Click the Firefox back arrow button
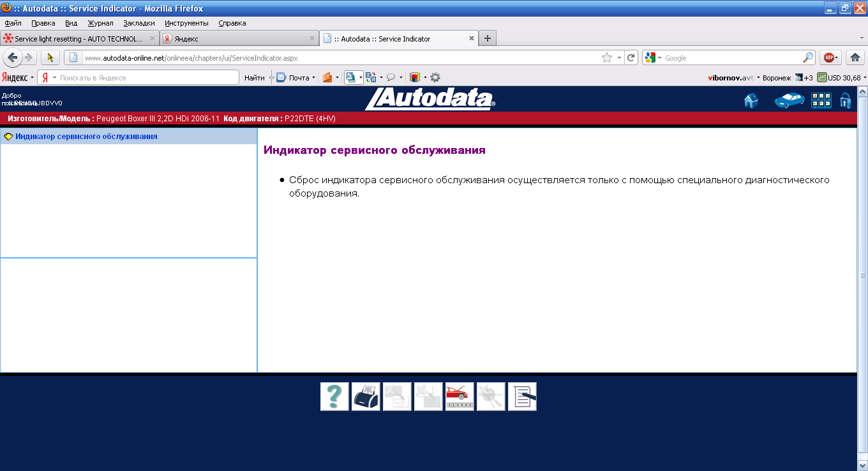This screenshot has height=471, width=868. pos(13,57)
